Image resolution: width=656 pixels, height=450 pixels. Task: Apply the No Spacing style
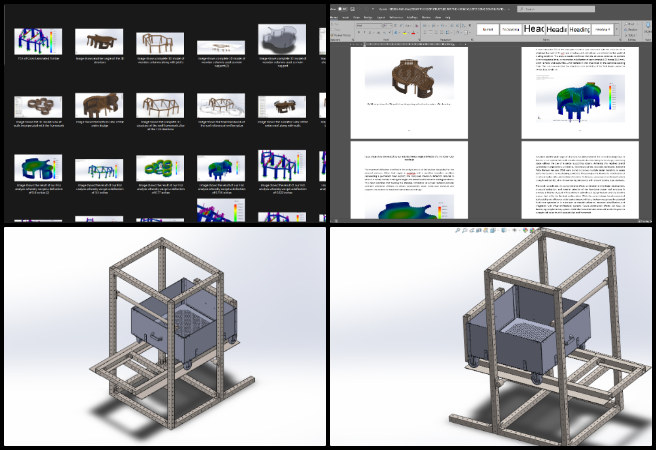coord(510,30)
